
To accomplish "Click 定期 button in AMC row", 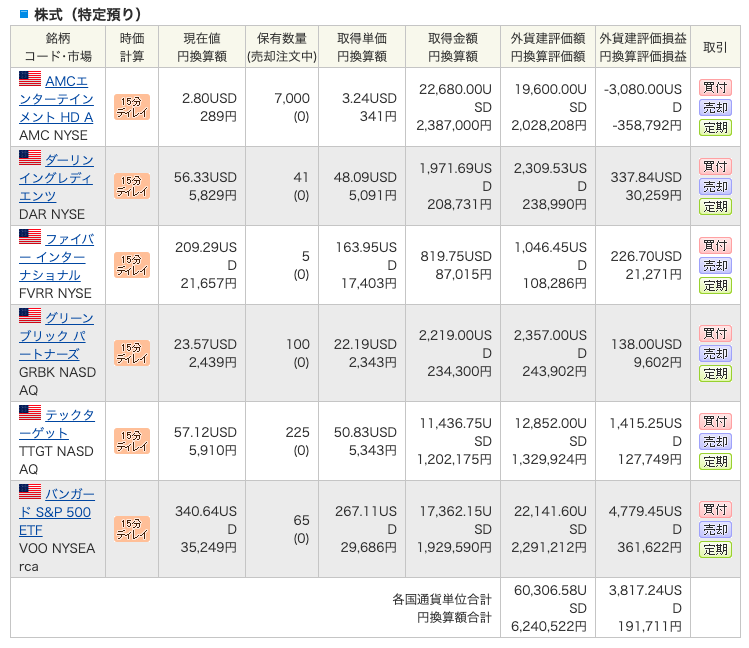I will click(715, 127).
